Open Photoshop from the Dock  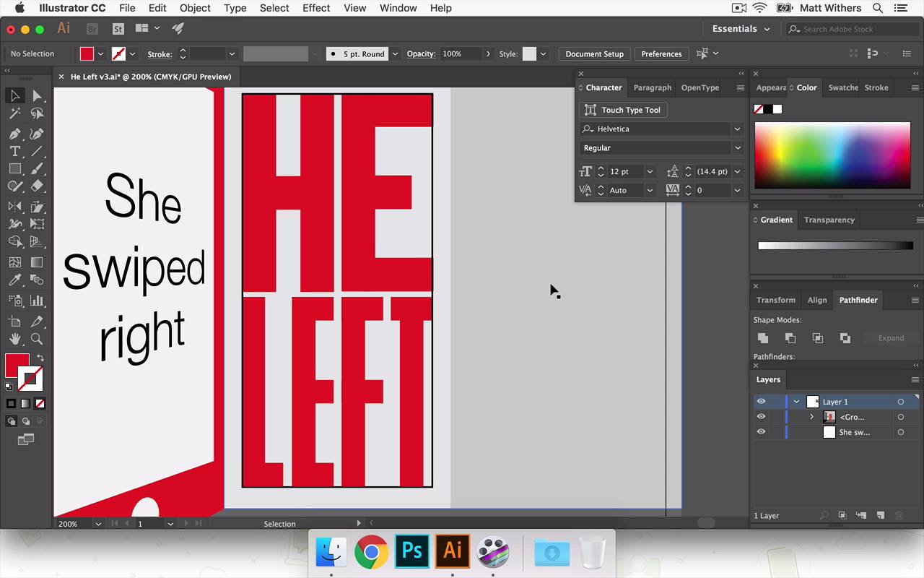coord(412,551)
